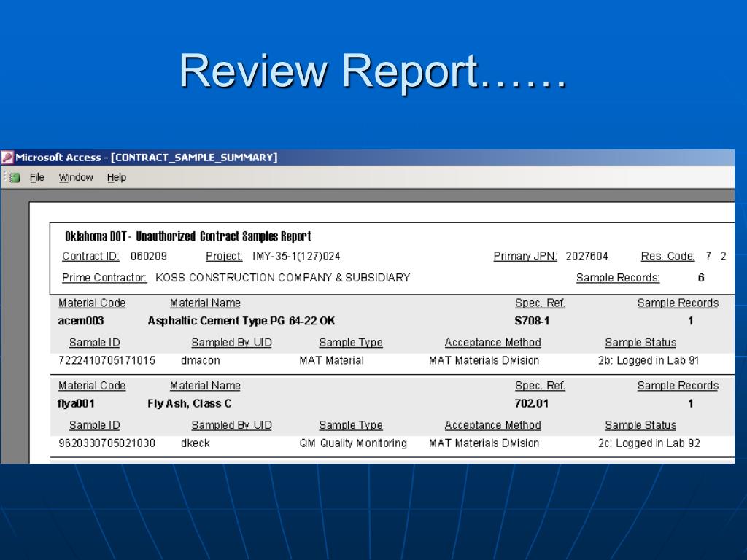Select spec reference 702.01
Screen dimensions: 747x560
tap(532, 404)
